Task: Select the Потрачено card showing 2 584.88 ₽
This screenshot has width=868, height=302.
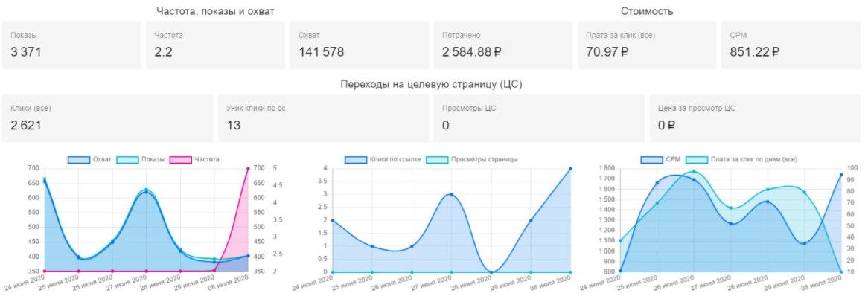Action: [x=503, y=45]
